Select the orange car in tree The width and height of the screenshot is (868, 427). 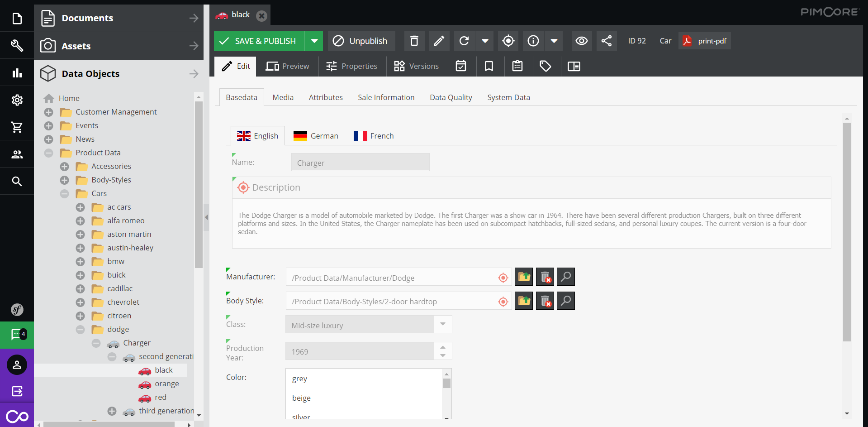[166, 384]
